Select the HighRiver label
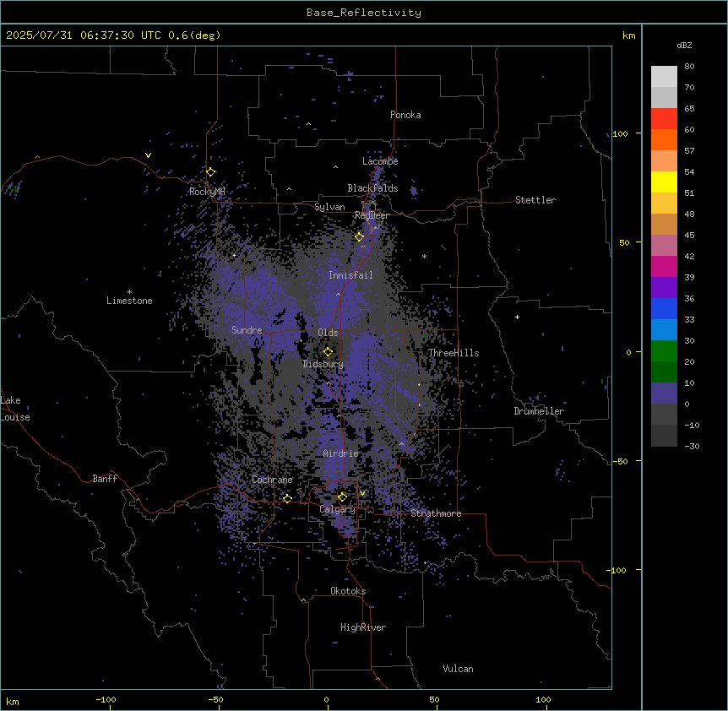The width and height of the screenshot is (728, 711). click(x=363, y=627)
